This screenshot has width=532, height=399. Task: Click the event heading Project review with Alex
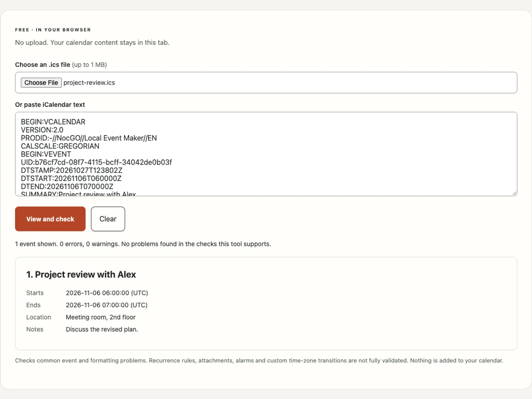[81, 275]
